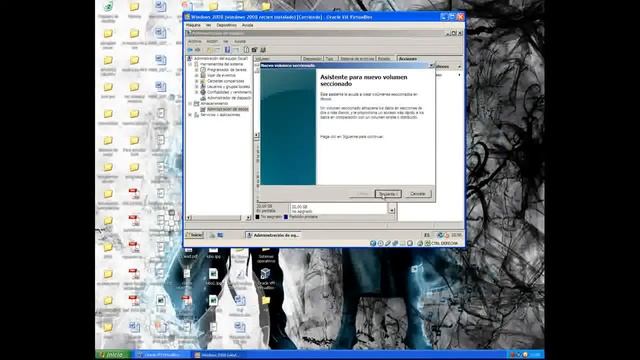Collapse the Almacenamiento node
640x360 pixels.
190,104
